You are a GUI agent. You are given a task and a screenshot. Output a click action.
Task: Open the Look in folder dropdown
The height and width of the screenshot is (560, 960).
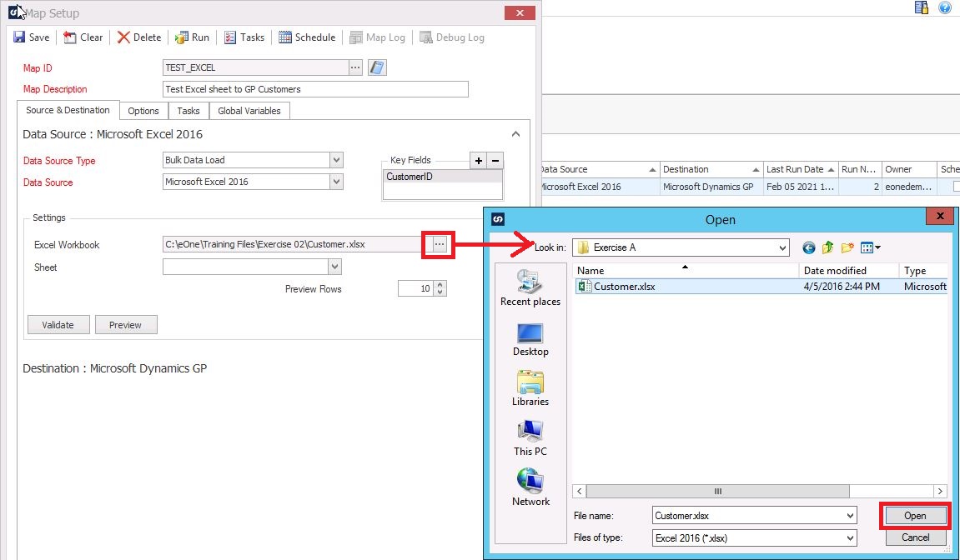(782, 247)
